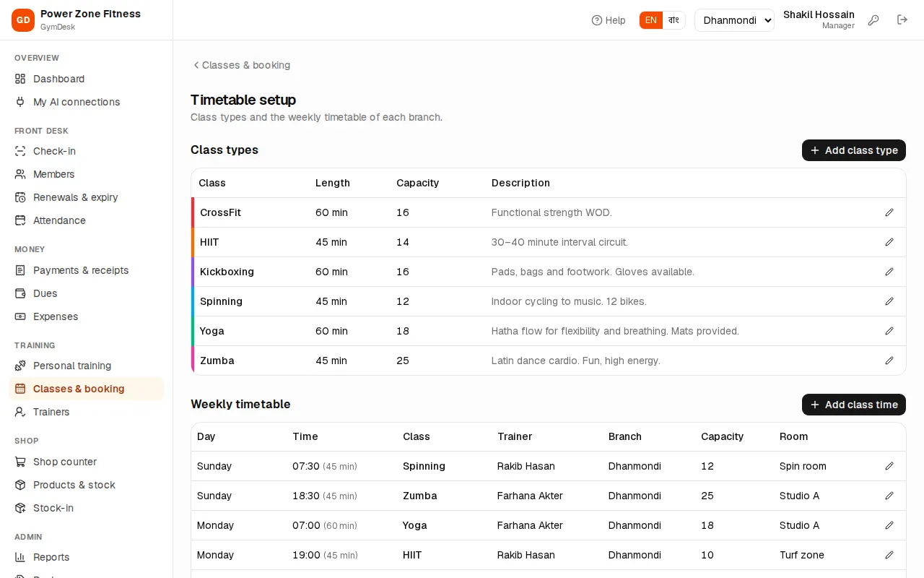Edit the Spinning class type row
The image size is (924, 578).
tap(889, 301)
